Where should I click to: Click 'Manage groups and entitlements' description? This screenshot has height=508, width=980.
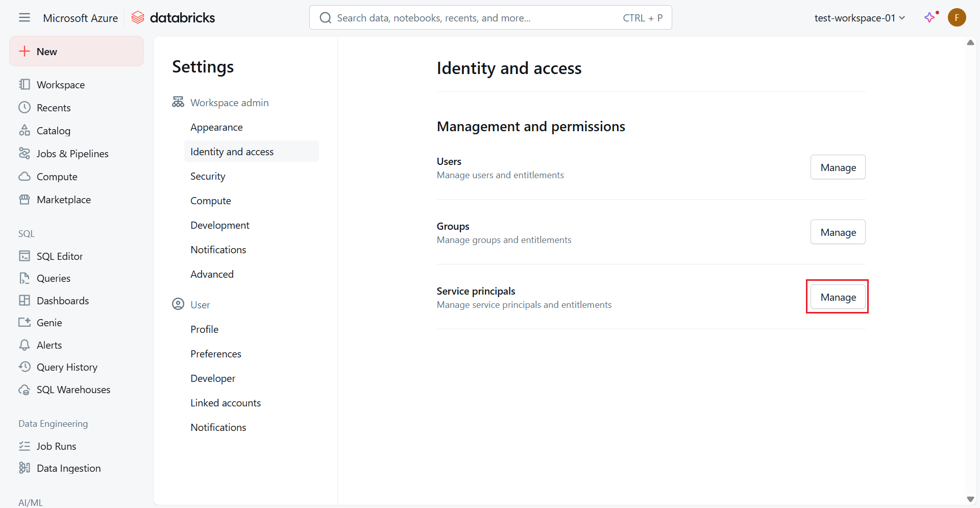(x=504, y=240)
